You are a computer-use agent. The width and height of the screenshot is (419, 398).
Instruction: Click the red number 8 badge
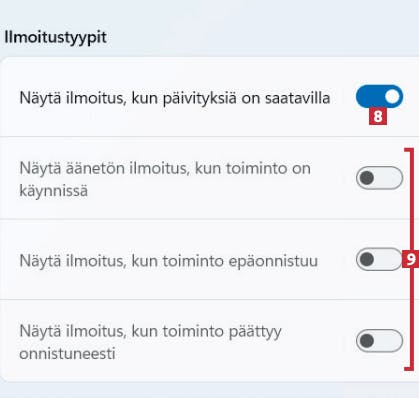[378, 117]
